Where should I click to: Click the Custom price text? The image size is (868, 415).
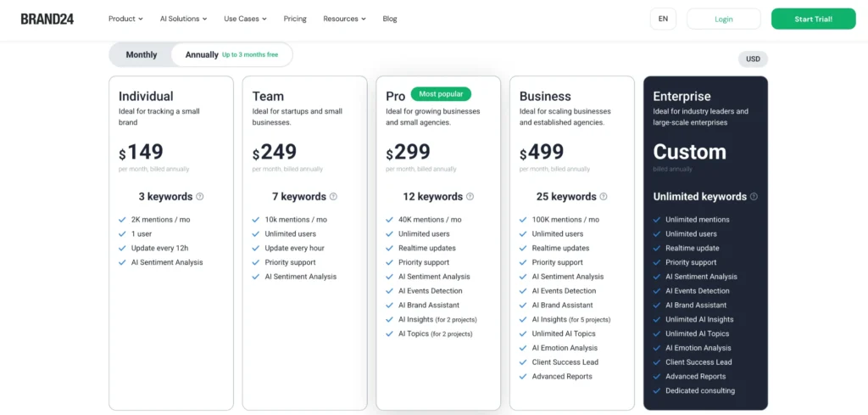pos(689,153)
